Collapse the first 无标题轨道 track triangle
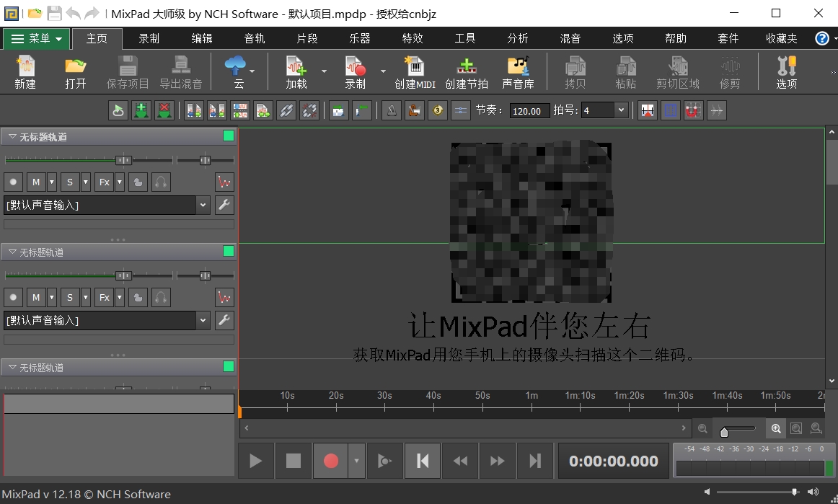 (12, 137)
